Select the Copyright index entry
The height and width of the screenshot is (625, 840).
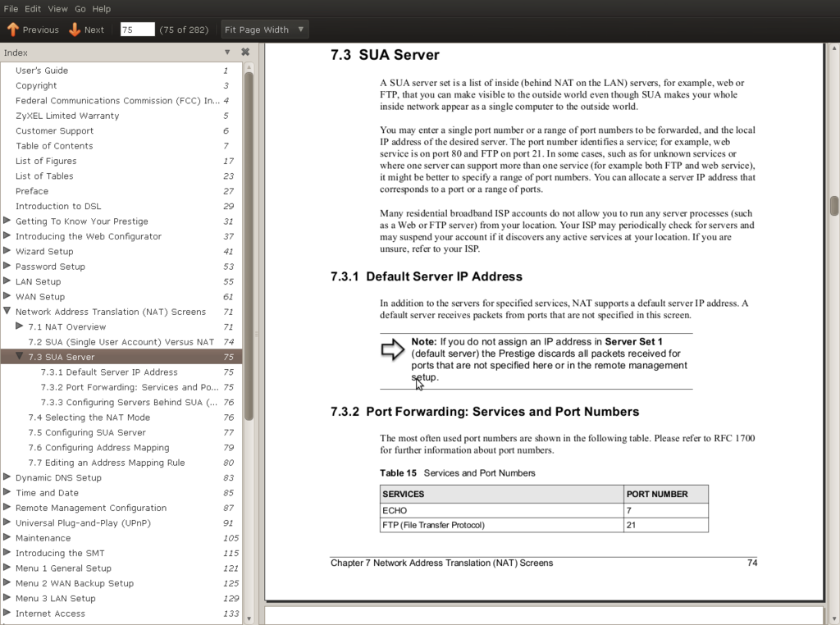36,85
